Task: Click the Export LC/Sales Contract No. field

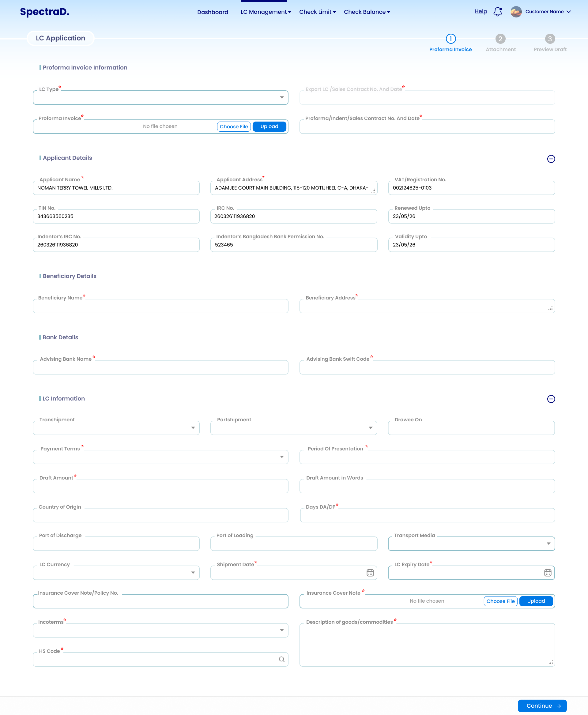Action: (x=427, y=98)
